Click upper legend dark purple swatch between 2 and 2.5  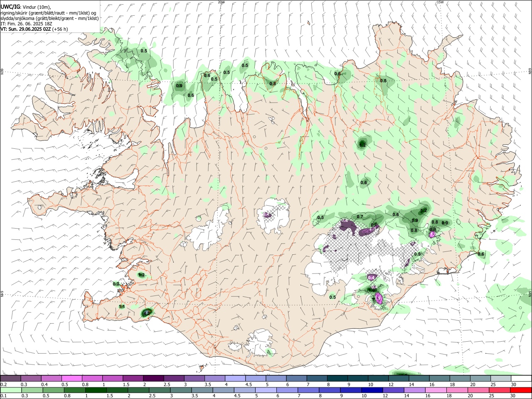coord(153,378)
